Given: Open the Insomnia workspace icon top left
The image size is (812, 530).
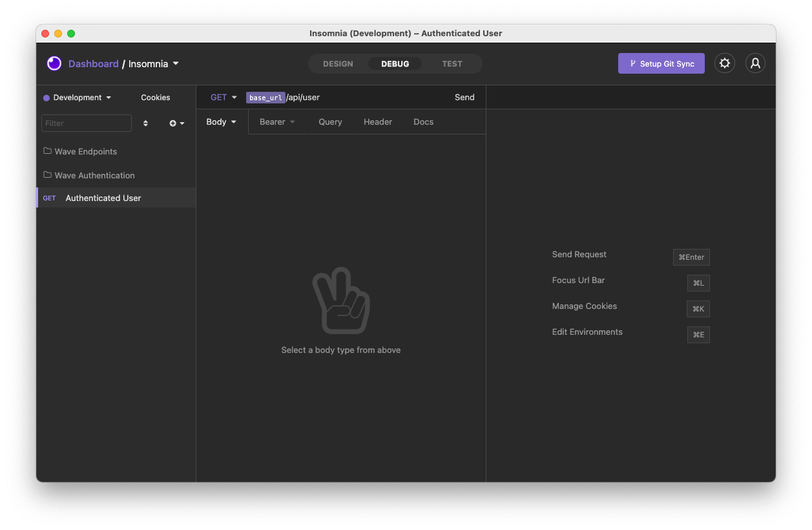Looking at the screenshot, I should click(x=54, y=63).
